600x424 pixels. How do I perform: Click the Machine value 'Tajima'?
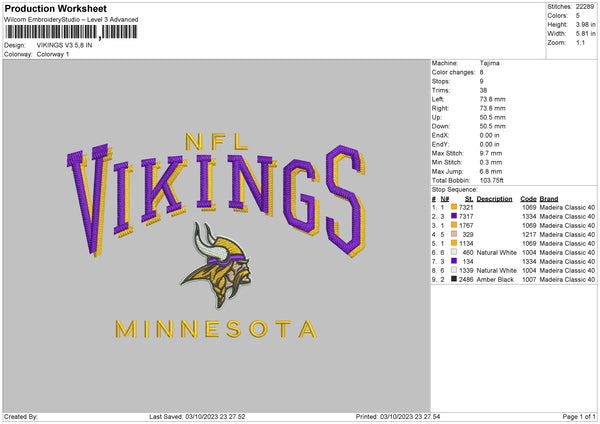489,63
